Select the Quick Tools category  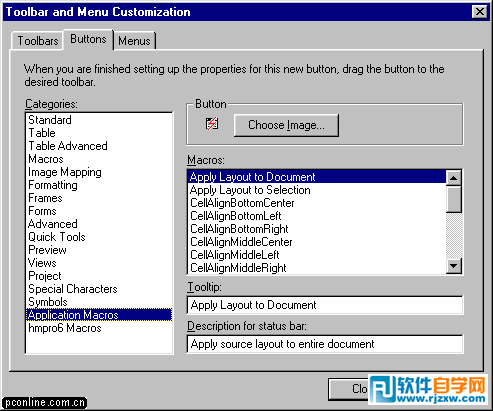pyautogui.click(x=57, y=237)
